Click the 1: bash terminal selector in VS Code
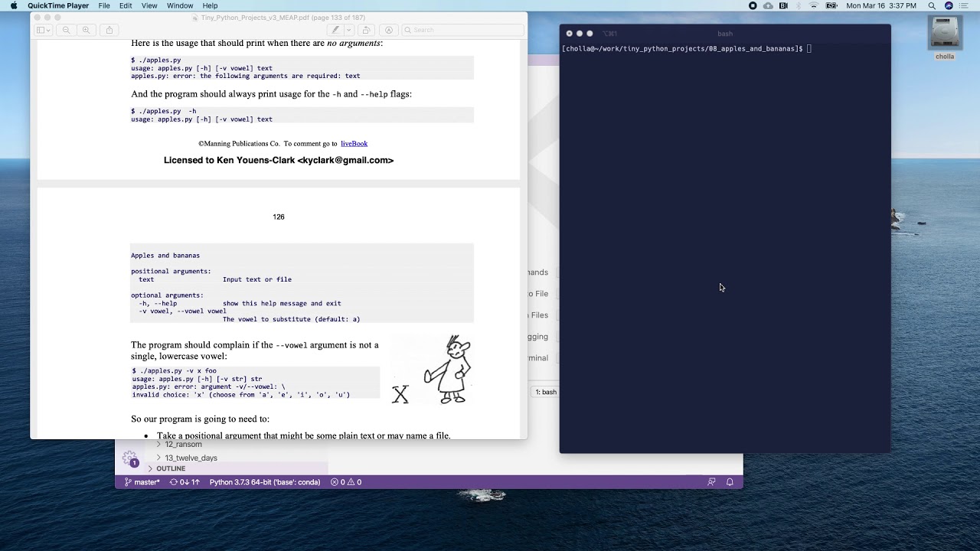This screenshot has height=551, width=980. [546, 392]
